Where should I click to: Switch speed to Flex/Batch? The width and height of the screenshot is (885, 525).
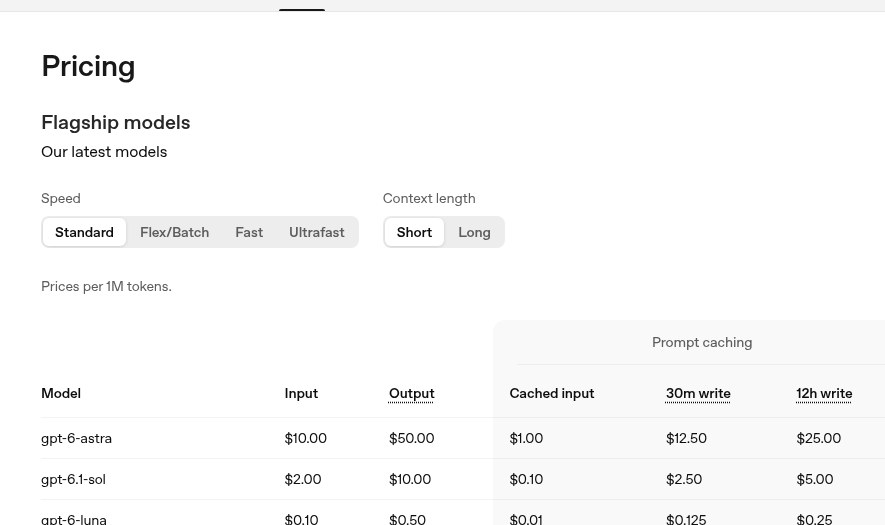click(x=174, y=232)
